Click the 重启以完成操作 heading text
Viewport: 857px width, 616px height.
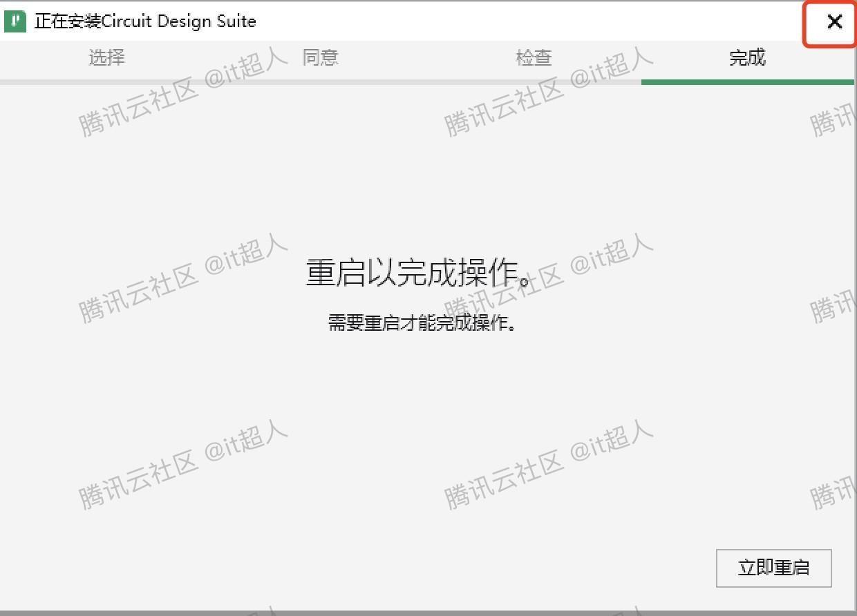point(424,273)
